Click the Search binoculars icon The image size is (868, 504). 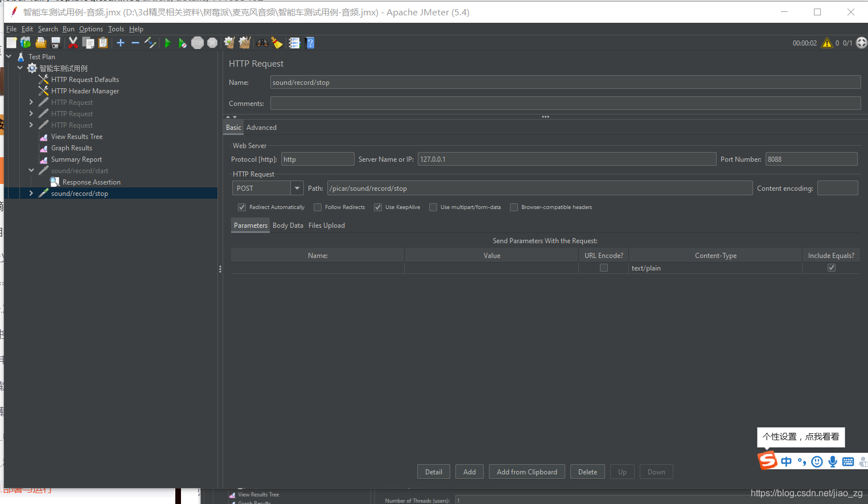[262, 43]
